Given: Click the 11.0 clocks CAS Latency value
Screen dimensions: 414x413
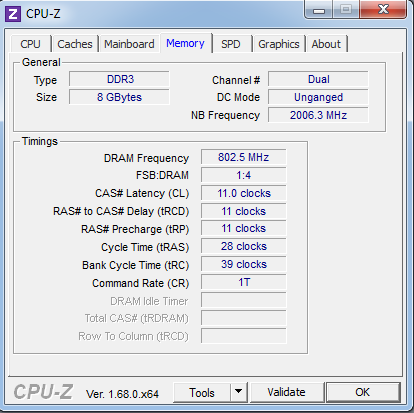Looking at the screenshot, I should click(x=244, y=193).
